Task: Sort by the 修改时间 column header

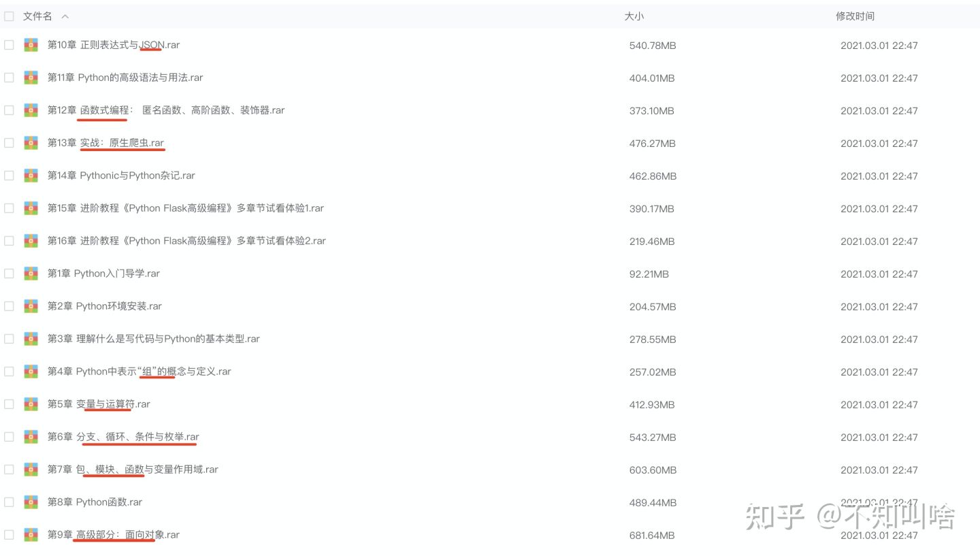Action: (x=855, y=16)
